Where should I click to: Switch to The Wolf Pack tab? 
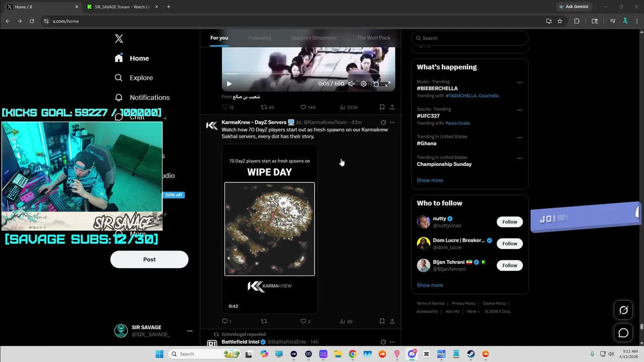coord(374,38)
